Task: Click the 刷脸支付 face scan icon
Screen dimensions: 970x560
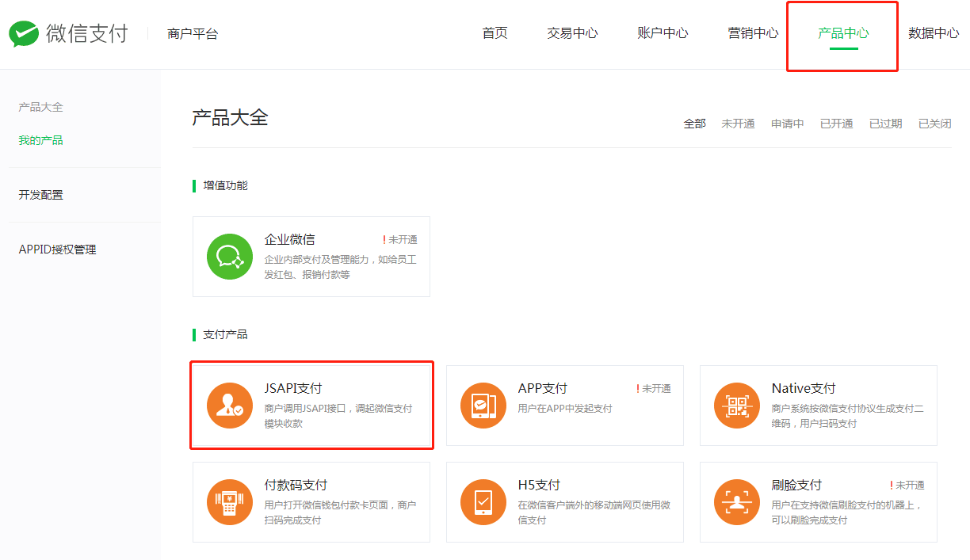Action: 737,502
